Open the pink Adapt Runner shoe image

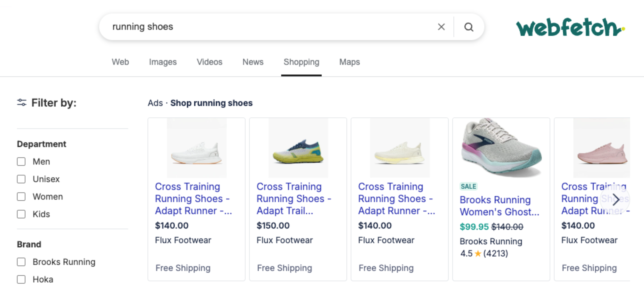[601, 148]
